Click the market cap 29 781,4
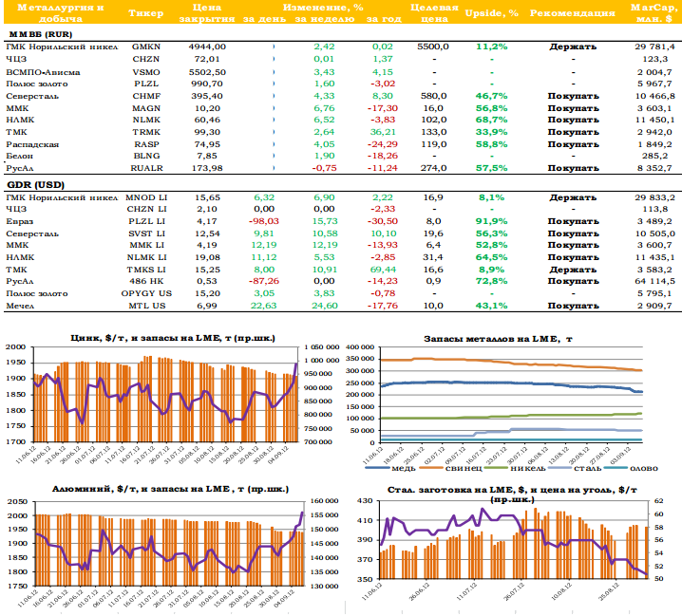This screenshot has height=616, width=682. pyautogui.click(x=654, y=47)
